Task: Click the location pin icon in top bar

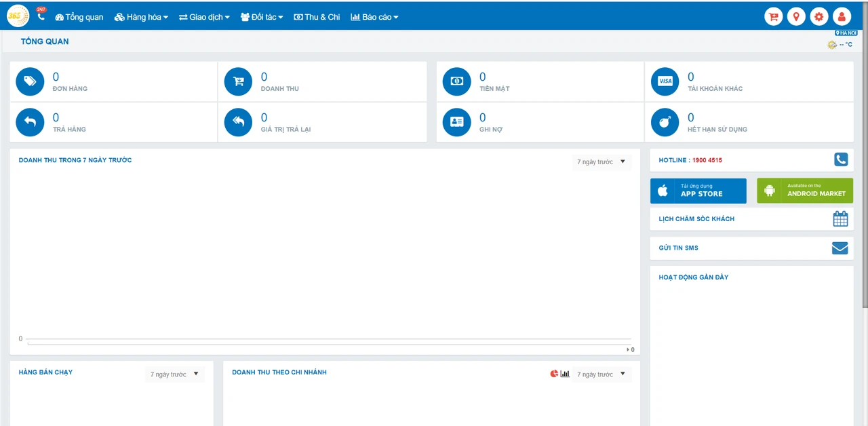Action: point(796,17)
